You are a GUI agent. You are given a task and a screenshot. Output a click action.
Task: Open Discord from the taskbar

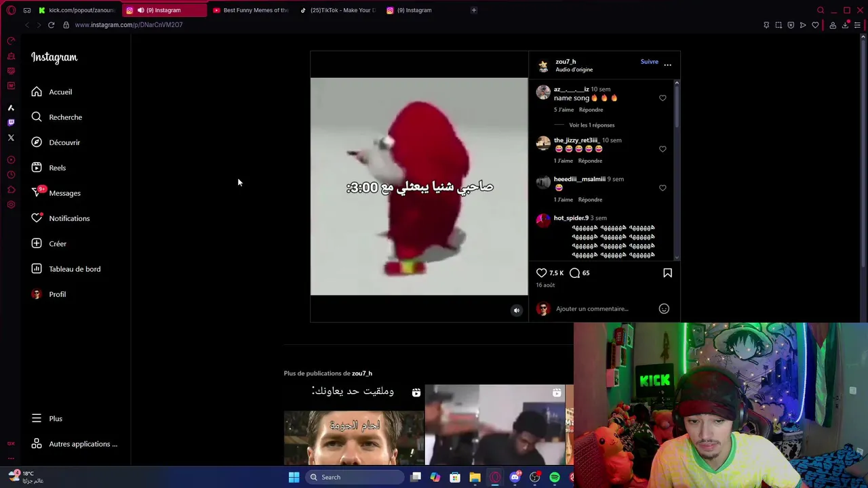515,477
